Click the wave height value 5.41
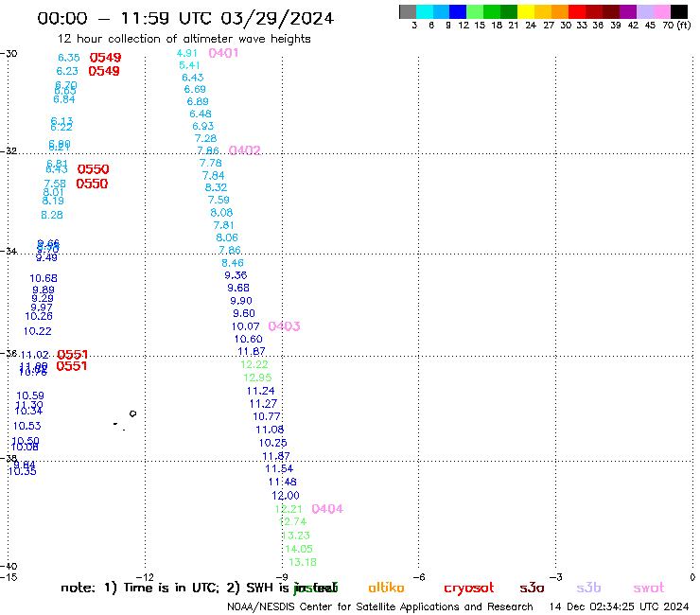This screenshot has width=700, height=615. [x=189, y=65]
